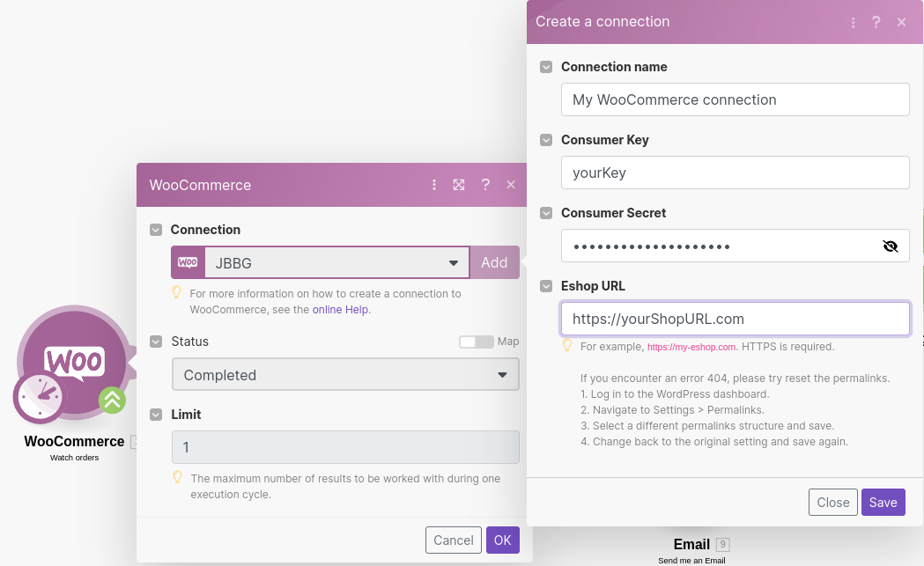Toggle the Map switch for Status

[476, 342]
